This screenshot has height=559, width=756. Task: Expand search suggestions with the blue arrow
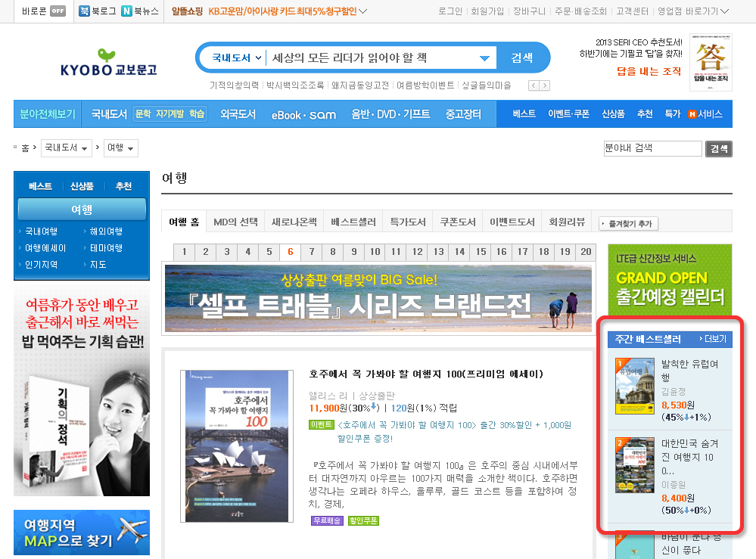(484, 58)
